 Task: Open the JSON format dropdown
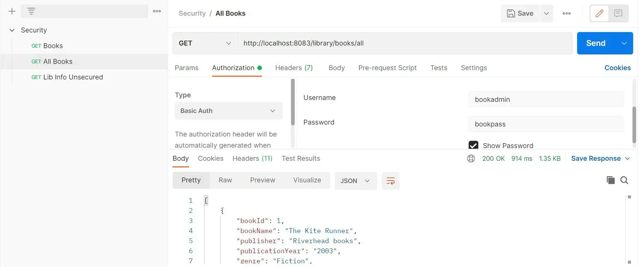coord(356,181)
